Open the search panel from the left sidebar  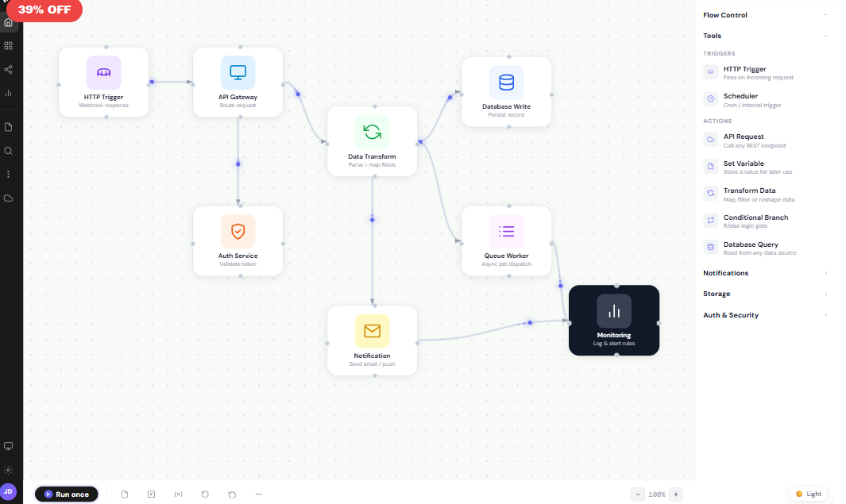point(8,150)
